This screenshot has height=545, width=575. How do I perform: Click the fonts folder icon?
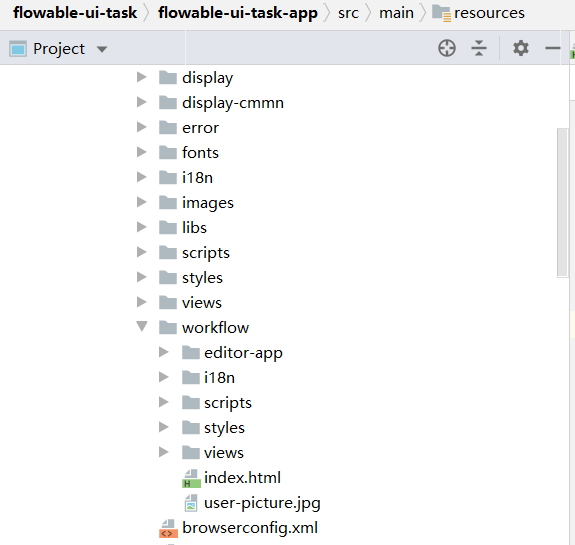[168, 152]
